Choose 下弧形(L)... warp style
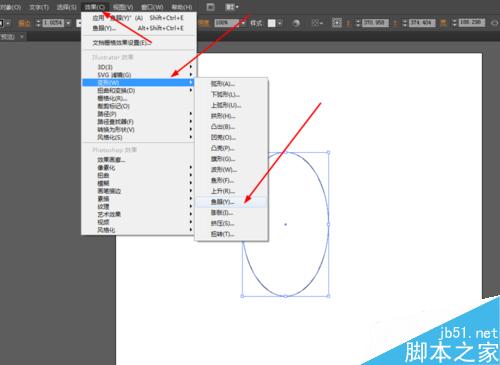The width and height of the screenshot is (500, 365). 231,94
